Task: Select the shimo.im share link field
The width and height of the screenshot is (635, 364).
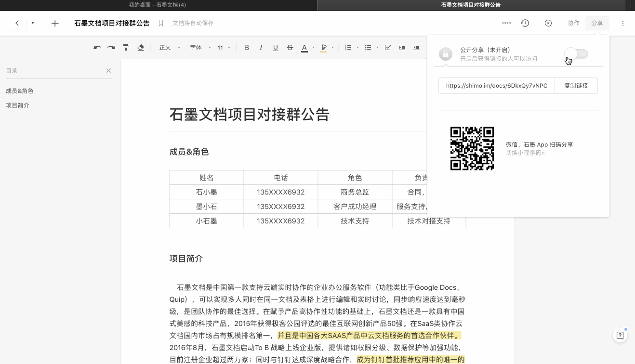Action: pos(497,86)
